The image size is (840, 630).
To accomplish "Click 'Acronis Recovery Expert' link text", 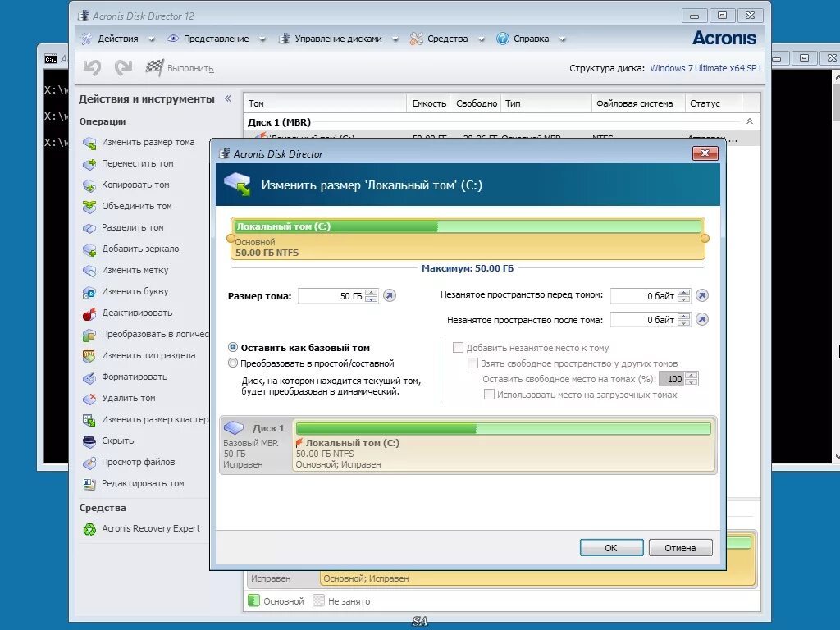I will click(x=151, y=529).
